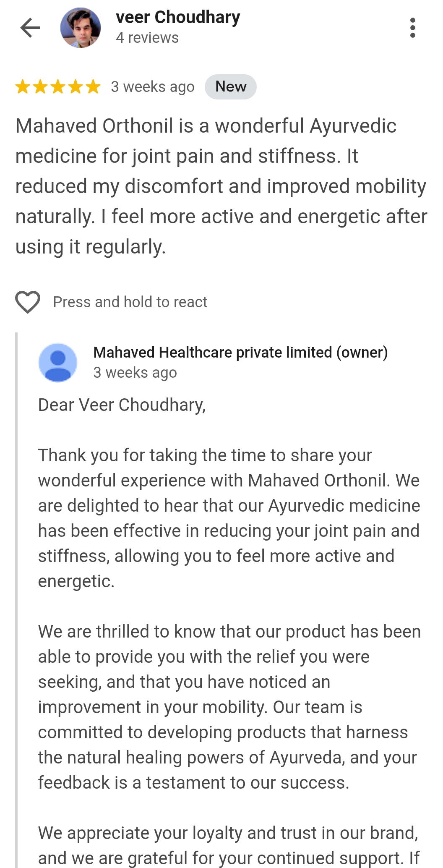Open the "4 reviews" link
This screenshot has width=443, height=868.
pyautogui.click(x=147, y=38)
